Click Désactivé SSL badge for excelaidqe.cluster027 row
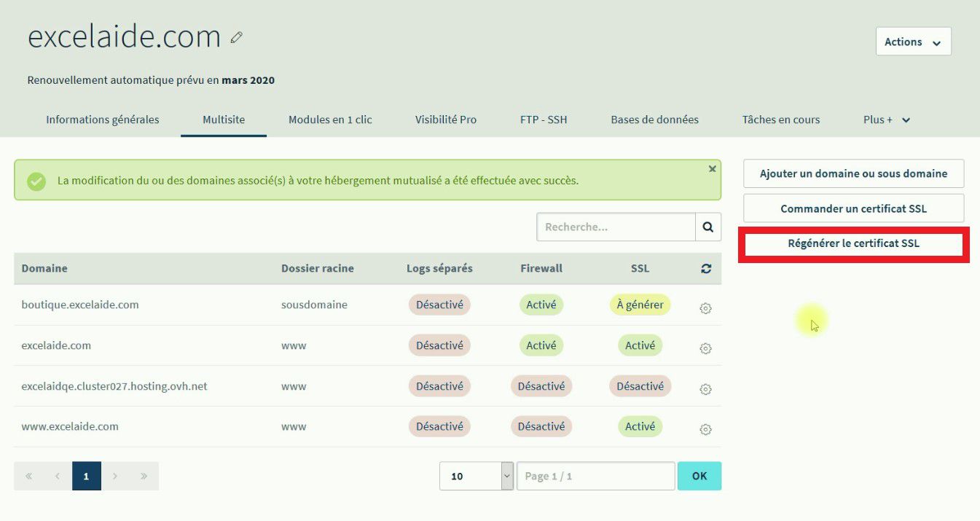The height and width of the screenshot is (521, 980). coord(640,386)
